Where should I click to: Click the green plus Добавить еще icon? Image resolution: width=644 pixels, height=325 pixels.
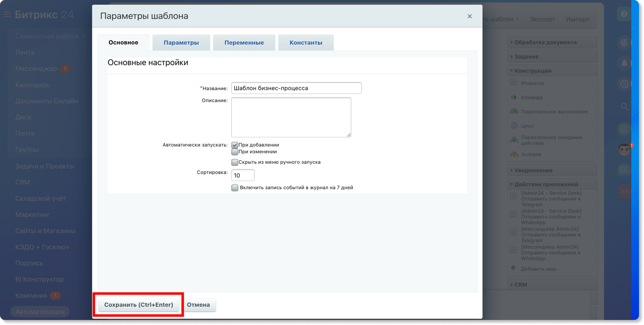[513, 268]
